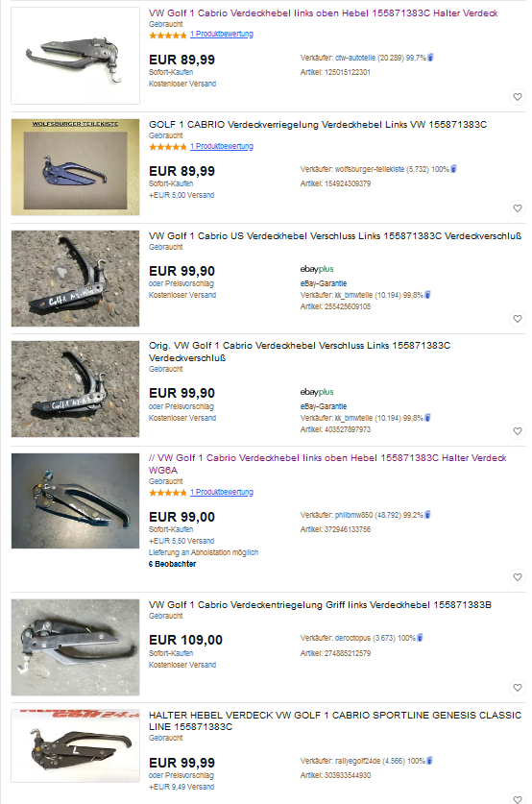Open VW Golf 1 Cabrio Verdeckentriegelung Griff listing

pyautogui.click(x=320, y=604)
